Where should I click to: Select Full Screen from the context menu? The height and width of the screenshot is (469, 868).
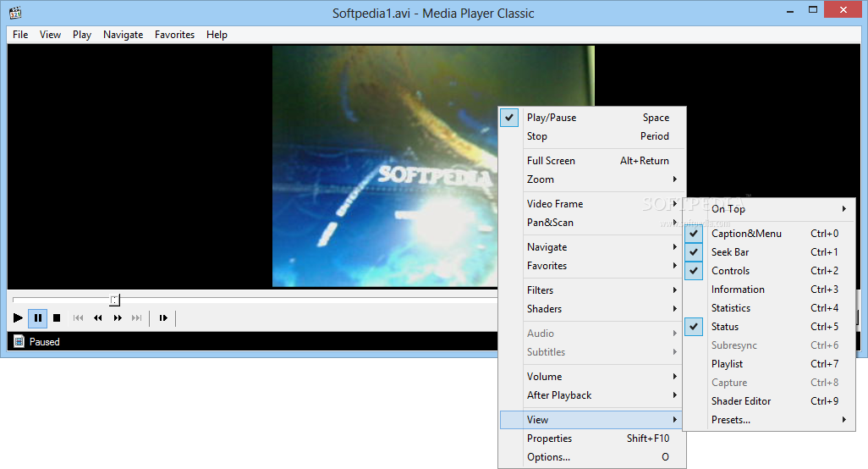pyautogui.click(x=592, y=161)
